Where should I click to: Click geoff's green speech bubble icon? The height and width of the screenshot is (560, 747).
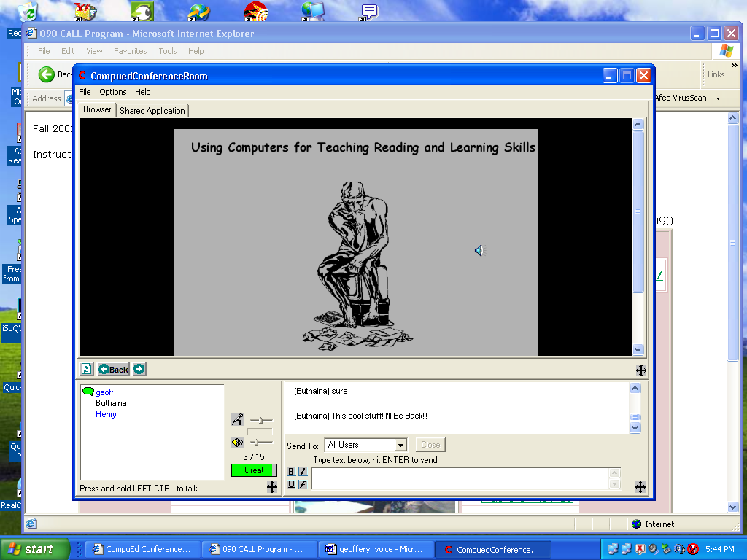tap(88, 392)
